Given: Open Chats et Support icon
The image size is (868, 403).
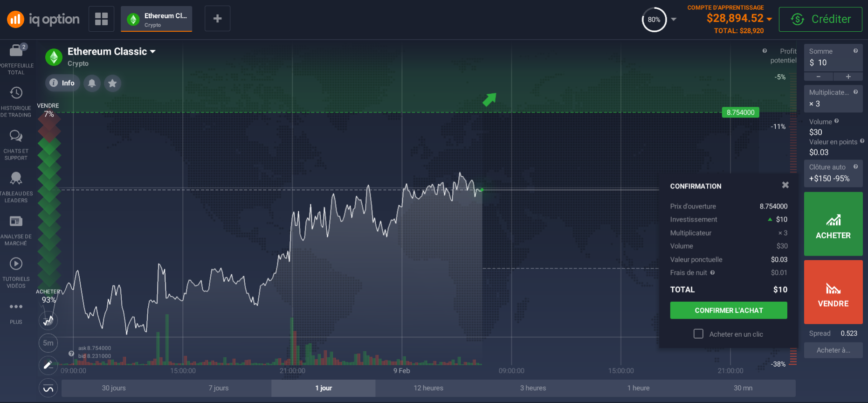Looking at the screenshot, I should click(16, 136).
